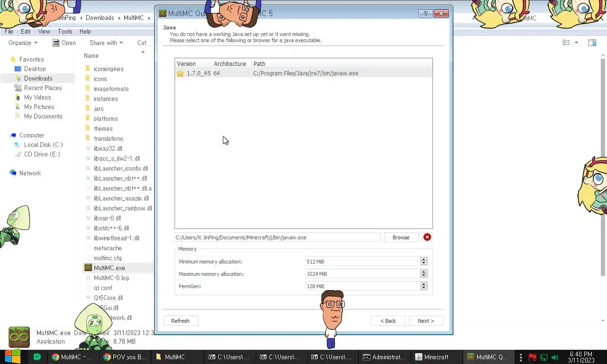
Task: Sort files by the Name column header
Action: [91, 55]
